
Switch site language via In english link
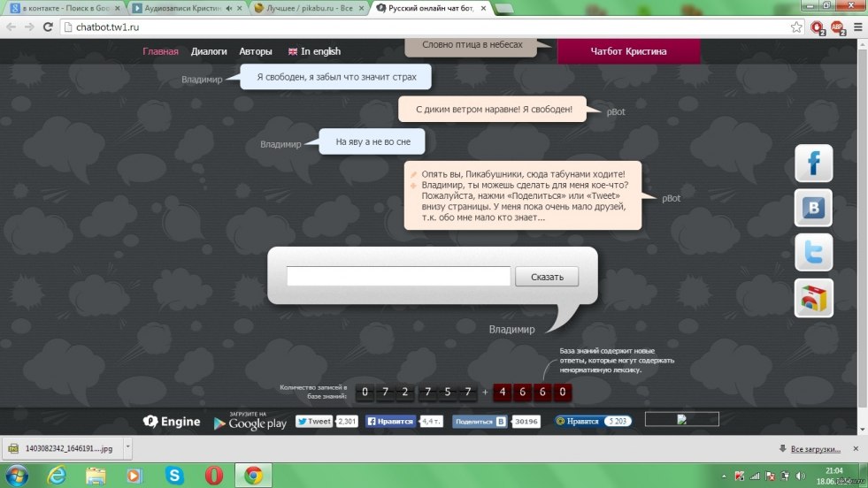(x=314, y=51)
